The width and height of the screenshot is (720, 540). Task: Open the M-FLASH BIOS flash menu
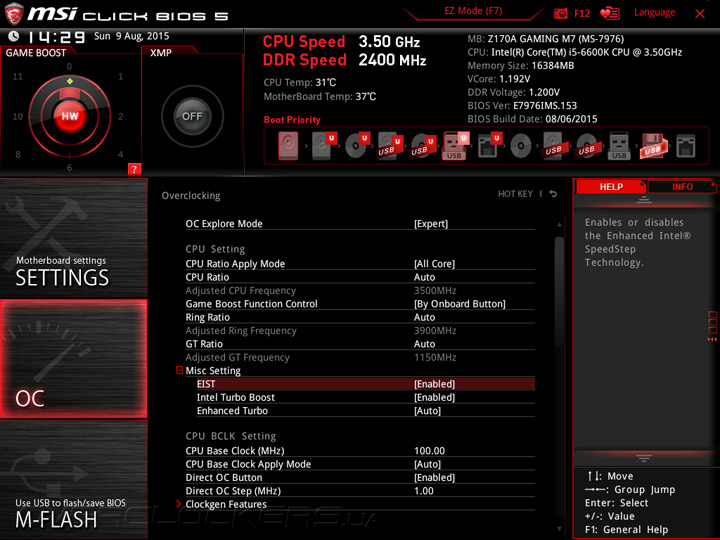[x=73, y=480]
